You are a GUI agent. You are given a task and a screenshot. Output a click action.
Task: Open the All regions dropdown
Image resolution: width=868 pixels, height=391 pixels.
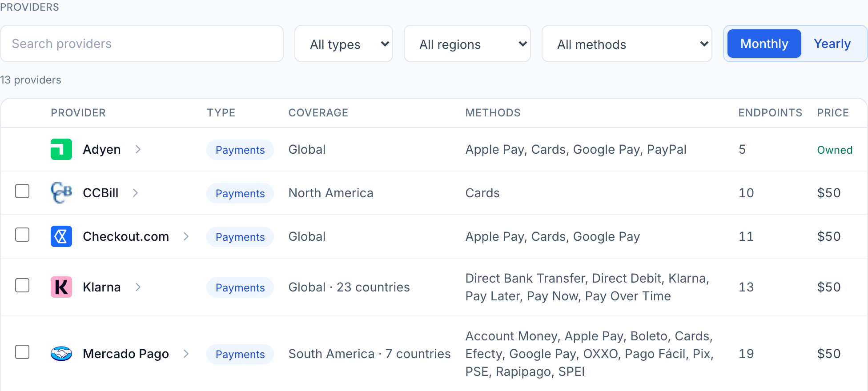coord(467,44)
